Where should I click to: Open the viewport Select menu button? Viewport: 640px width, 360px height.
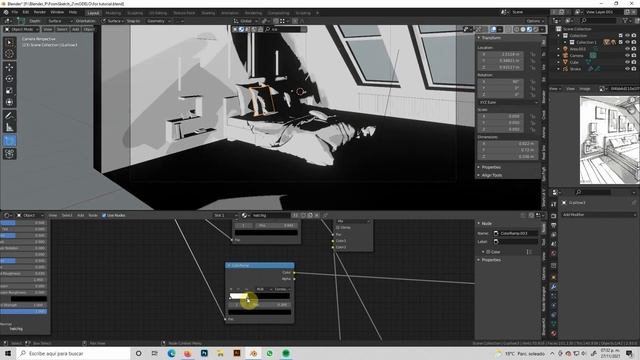click(x=62, y=29)
